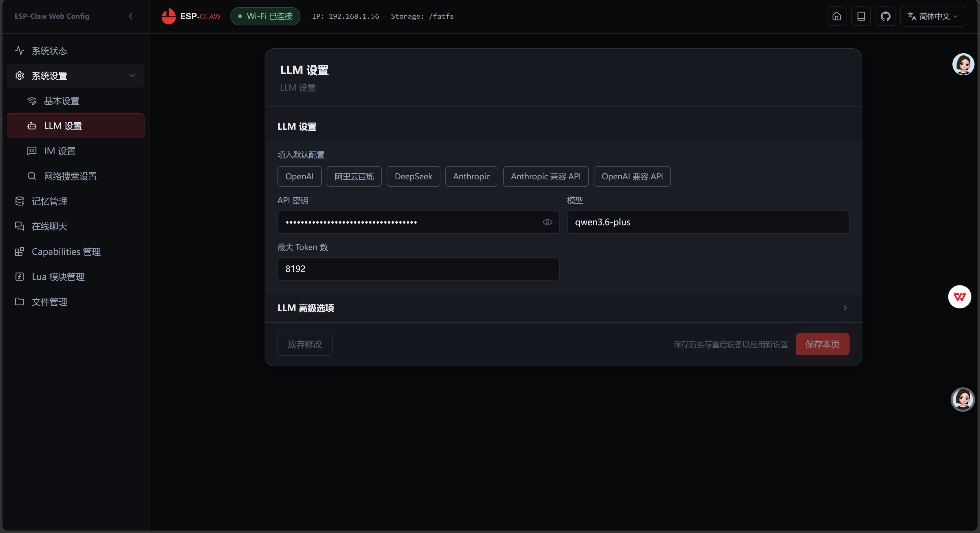Click the IP: 192.168.1.56 text
The width and height of the screenshot is (980, 533).
click(345, 16)
